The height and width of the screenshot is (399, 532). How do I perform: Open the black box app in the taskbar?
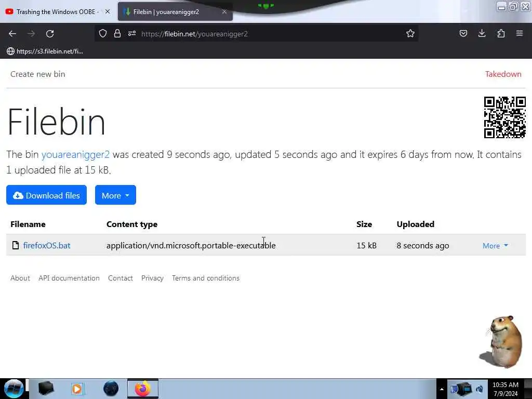point(46,389)
